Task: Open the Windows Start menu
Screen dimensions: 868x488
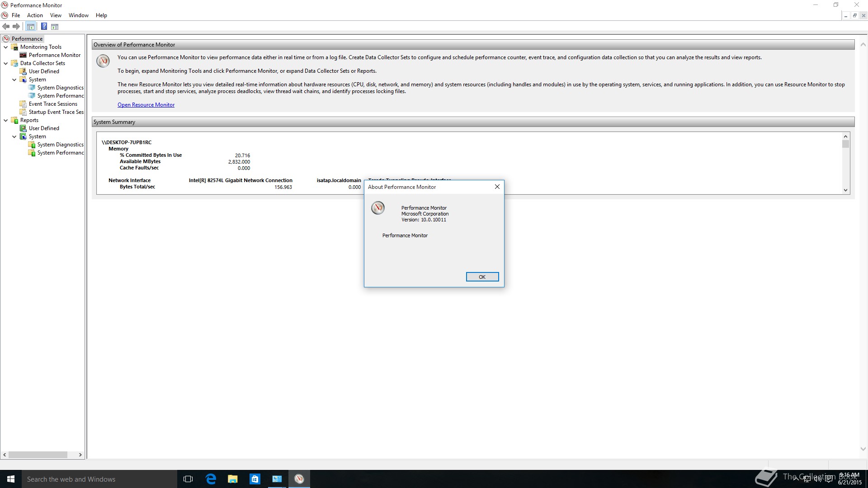Action: click(x=11, y=479)
